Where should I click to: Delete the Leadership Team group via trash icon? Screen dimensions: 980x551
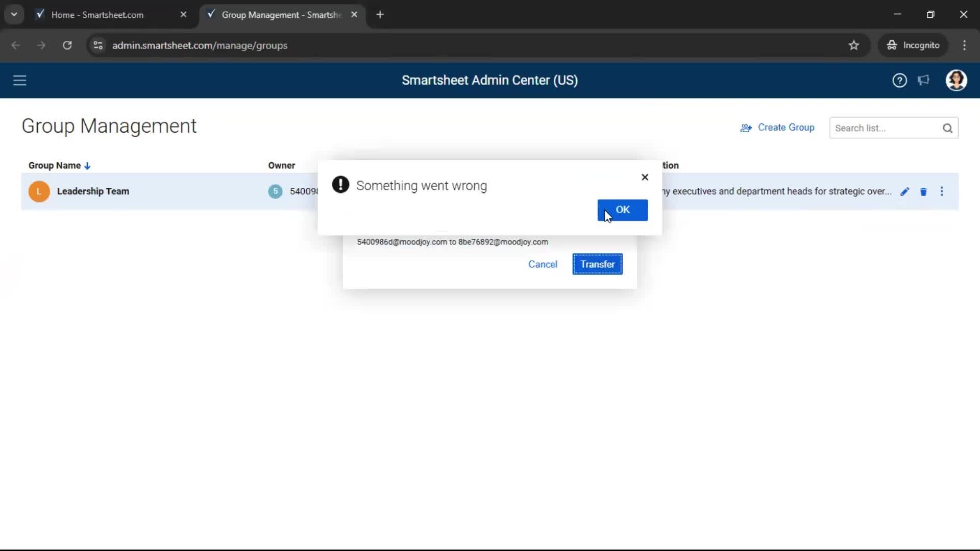point(924,191)
